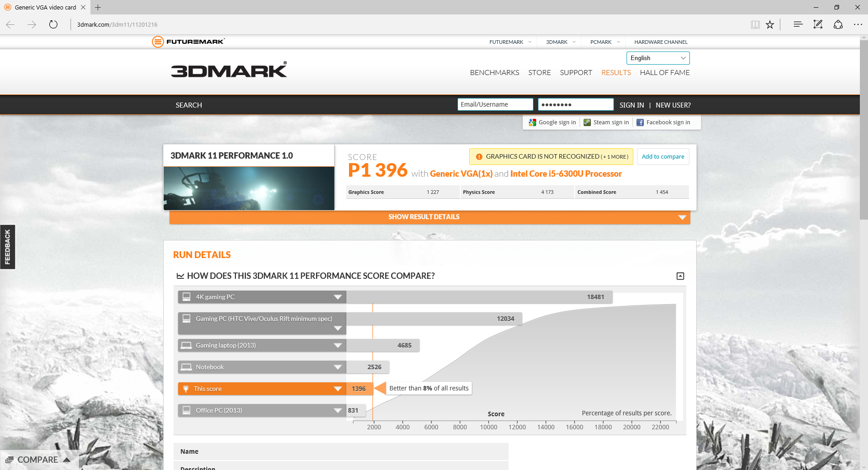
Task: Go back with browser back arrow
Action: click(x=10, y=24)
